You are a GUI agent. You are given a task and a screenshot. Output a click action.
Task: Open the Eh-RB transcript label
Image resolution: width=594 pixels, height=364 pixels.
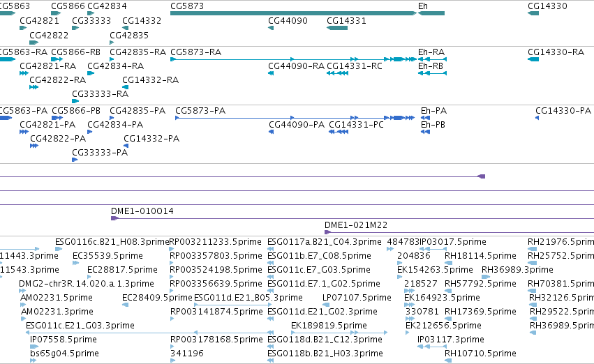431,66
